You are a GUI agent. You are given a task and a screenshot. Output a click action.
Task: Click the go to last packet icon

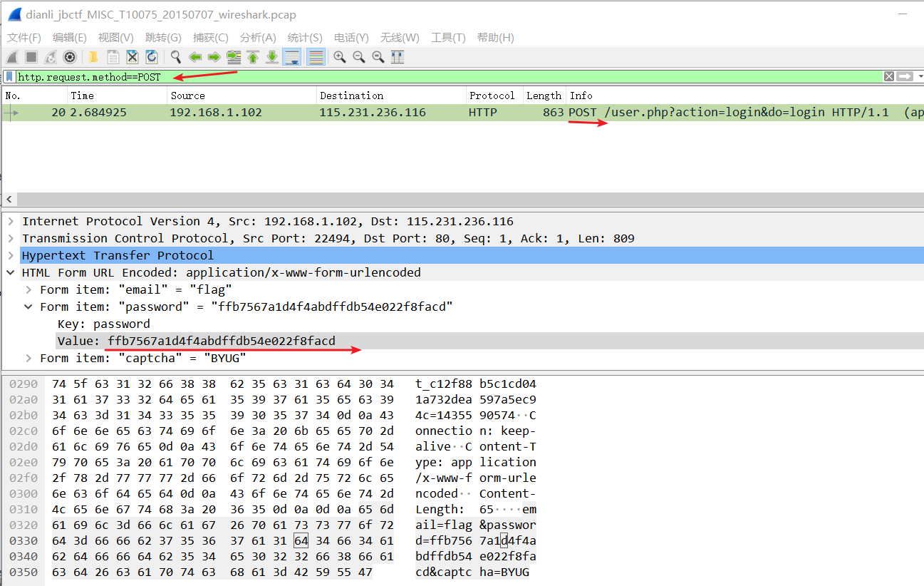point(271,57)
